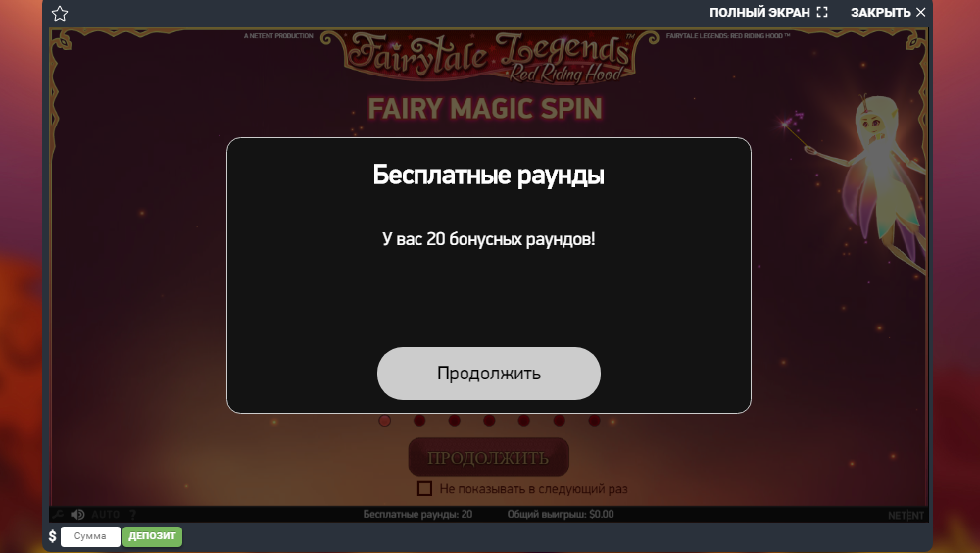Check 'Не показывать в следующий раз' box
Viewport: 980px width, 553px height.
point(424,488)
